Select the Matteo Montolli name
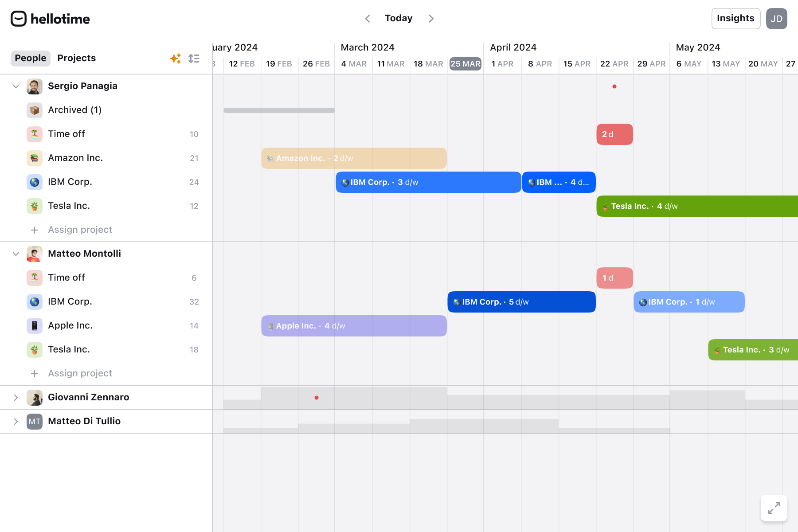Screen dimensions: 798x532 pyautogui.click(x=85, y=254)
